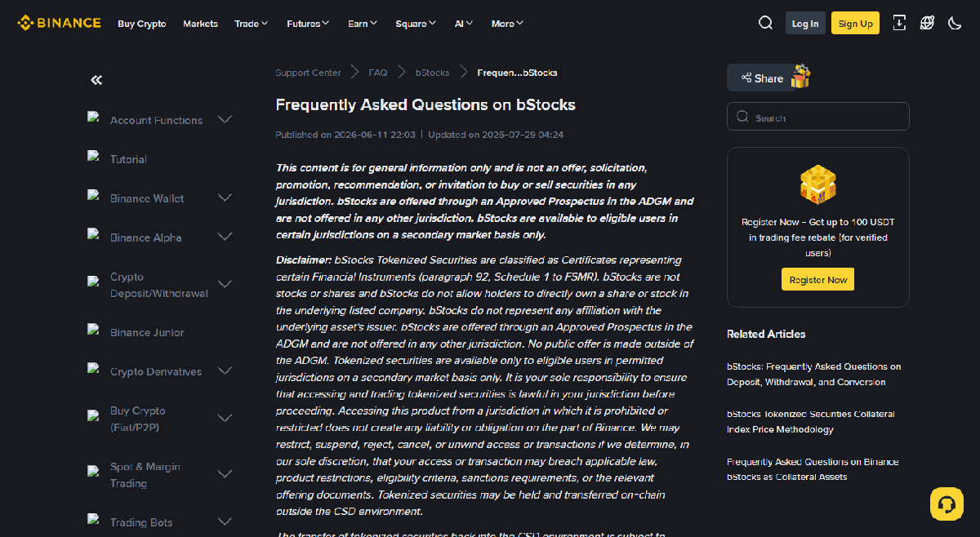Click the Register Now button
Image resolution: width=980 pixels, height=537 pixels.
coord(817,279)
